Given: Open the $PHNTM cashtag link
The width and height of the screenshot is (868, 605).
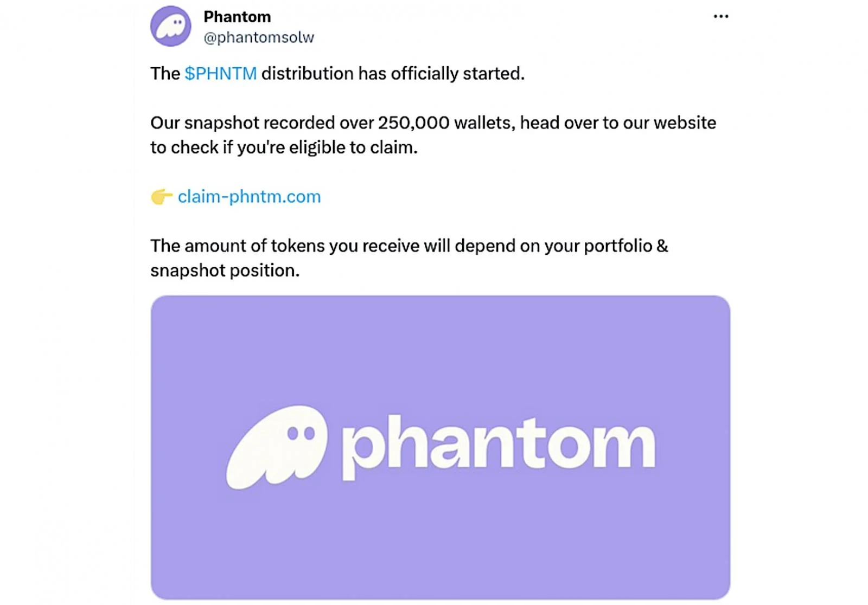Looking at the screenshot, I should pos(220,74).
